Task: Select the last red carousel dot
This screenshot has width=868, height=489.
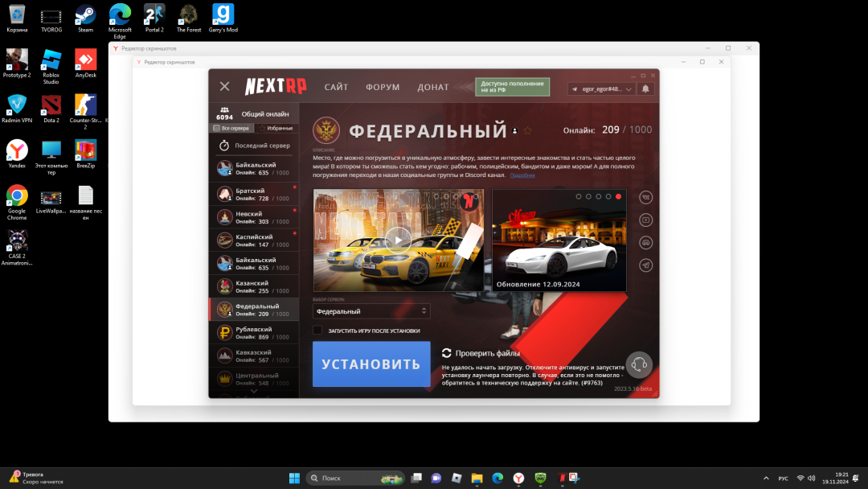Action: [618, 196]
